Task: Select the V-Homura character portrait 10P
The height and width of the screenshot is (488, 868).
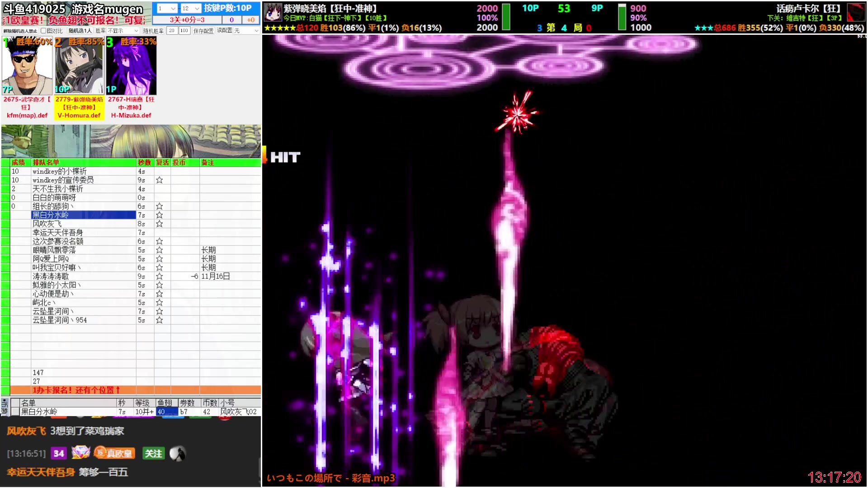Action: [x=79, y=66]
